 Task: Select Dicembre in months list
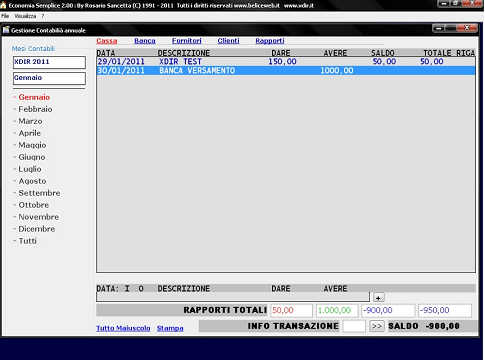37,229
